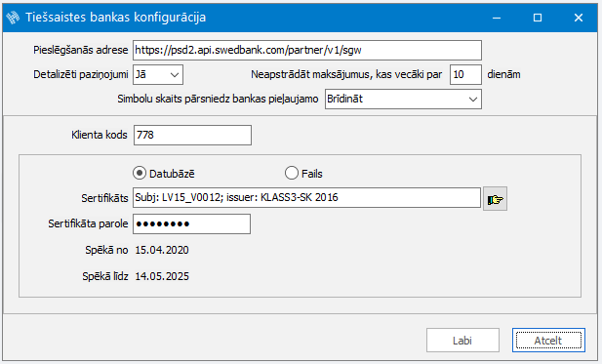
Task: Minimize the configuration window
Action: click(x=497, y=18)
